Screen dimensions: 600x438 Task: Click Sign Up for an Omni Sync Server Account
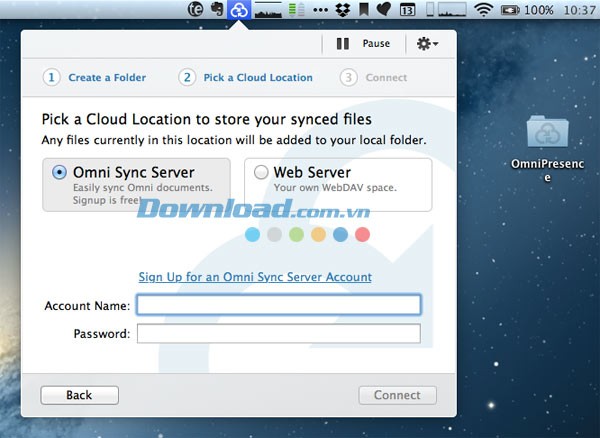255,277
